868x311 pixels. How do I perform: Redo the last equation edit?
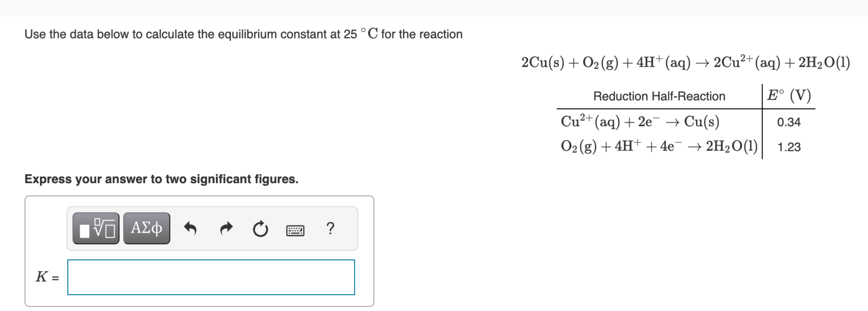click(226, 229)
